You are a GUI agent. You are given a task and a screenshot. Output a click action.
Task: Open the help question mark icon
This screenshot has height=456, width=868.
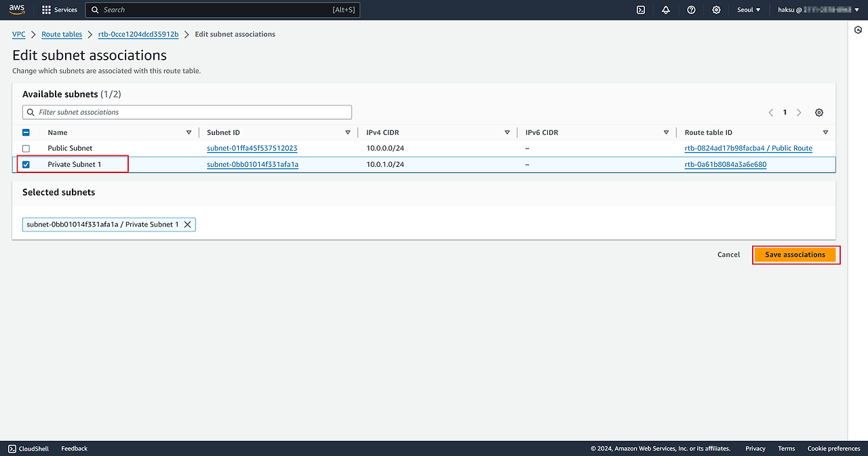click(x=691, y=10)
